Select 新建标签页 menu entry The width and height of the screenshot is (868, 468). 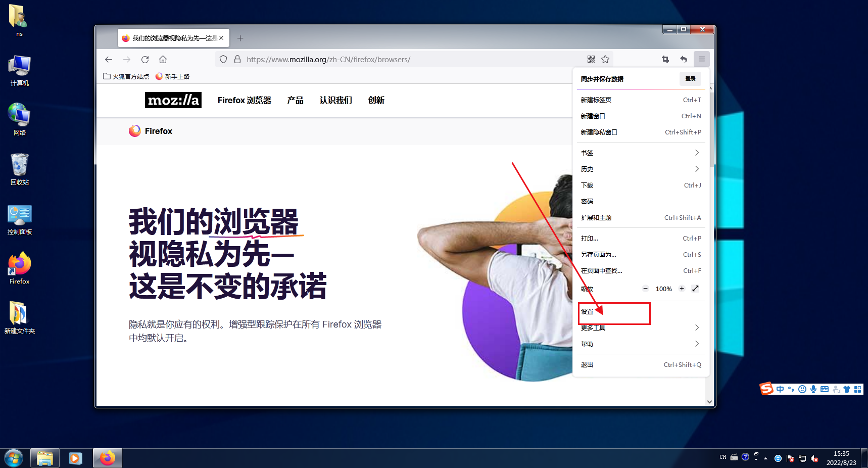click(641, 100)
